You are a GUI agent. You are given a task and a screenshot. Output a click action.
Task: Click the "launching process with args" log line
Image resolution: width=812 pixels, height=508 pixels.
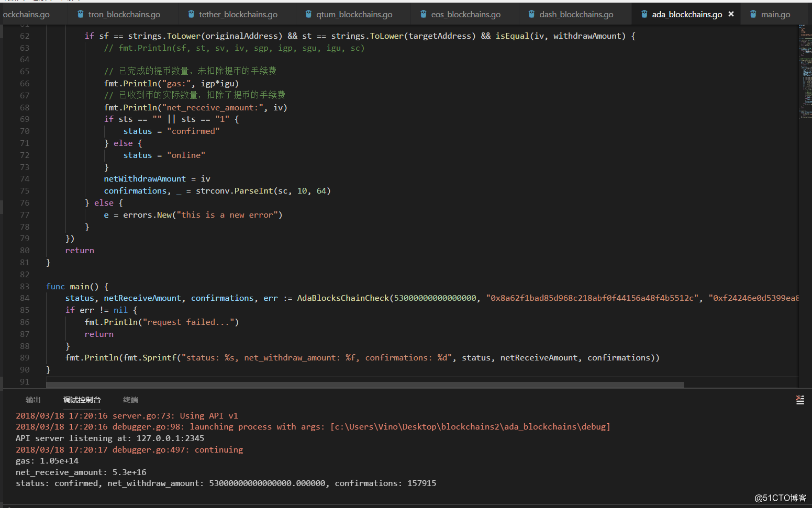click(313, 427)
